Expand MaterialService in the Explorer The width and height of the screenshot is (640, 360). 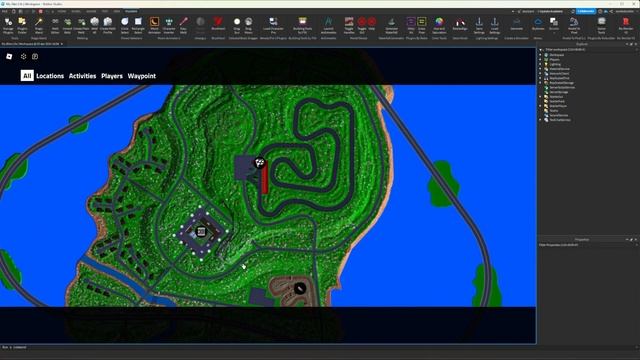(540, 69)
